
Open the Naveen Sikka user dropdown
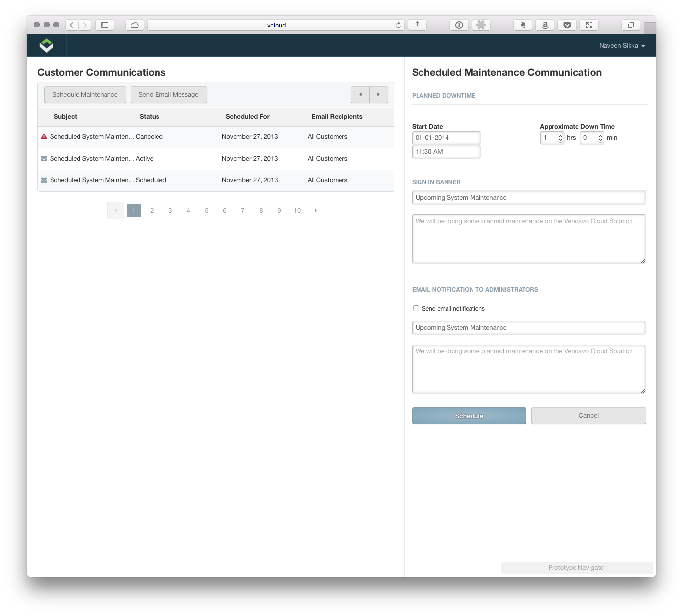pos(622,46)
